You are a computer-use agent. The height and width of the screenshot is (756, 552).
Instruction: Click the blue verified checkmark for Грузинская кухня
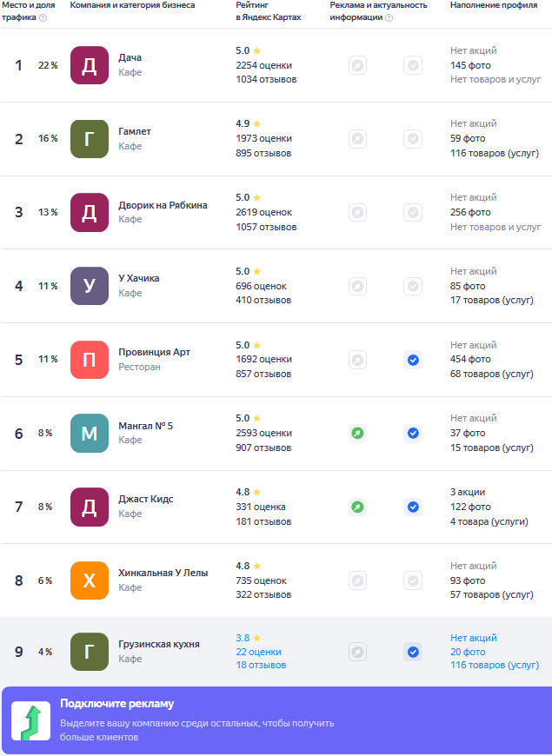click(x=413, y=653)
